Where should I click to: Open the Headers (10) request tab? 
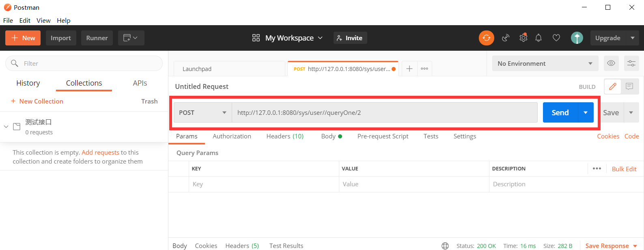(x=285, y=136)
